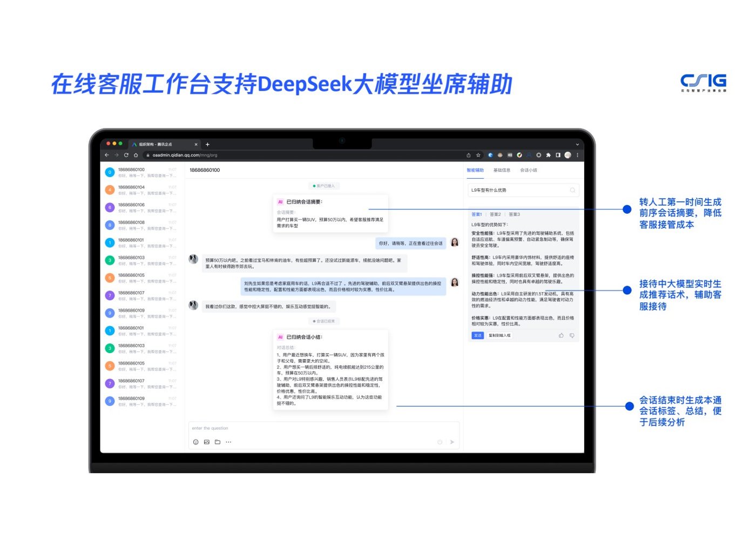The image size is (756, 534).
Task: Open the extensions puzzle-piece menu
Action: pos(549,155)
